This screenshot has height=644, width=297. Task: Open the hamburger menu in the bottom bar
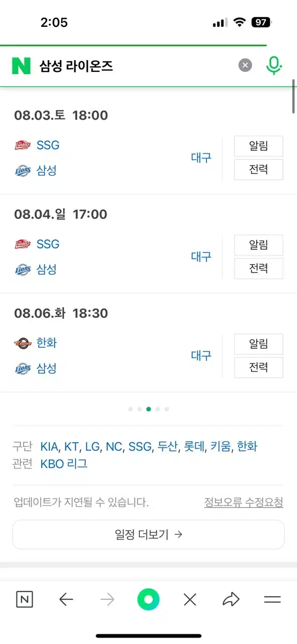tap(272, 599)
